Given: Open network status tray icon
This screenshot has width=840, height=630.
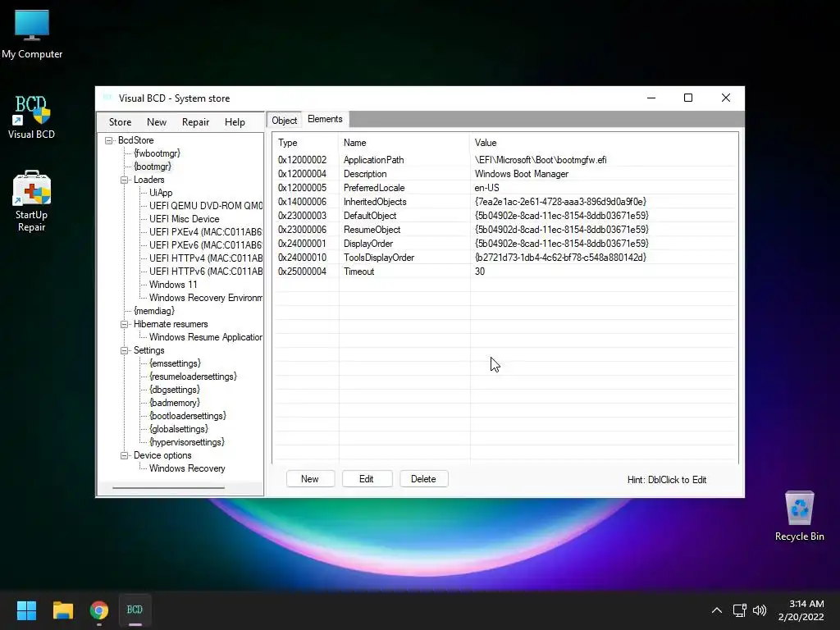Looking at the screenshot, I should click(739, 610).
